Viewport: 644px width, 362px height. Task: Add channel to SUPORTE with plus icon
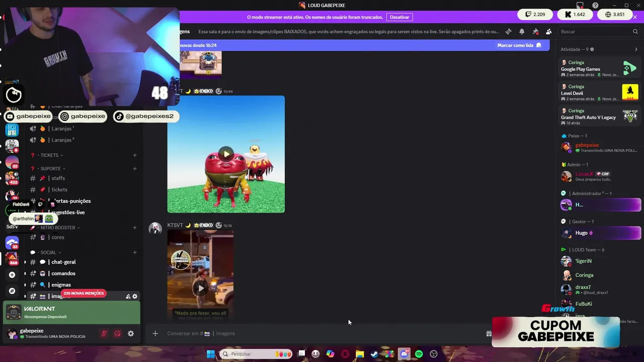click(135, 168)
